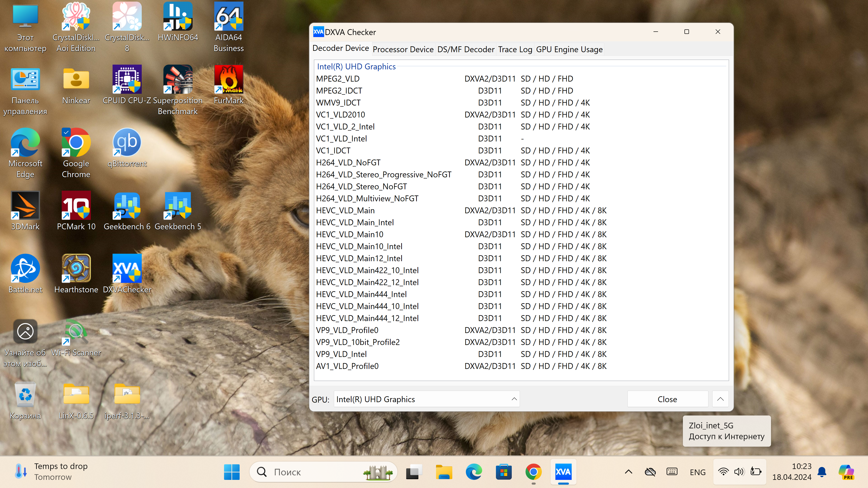This screenshot has height=488, width=868.
Task: Open the Trace Log tab
Action: (x=515, y=49)
